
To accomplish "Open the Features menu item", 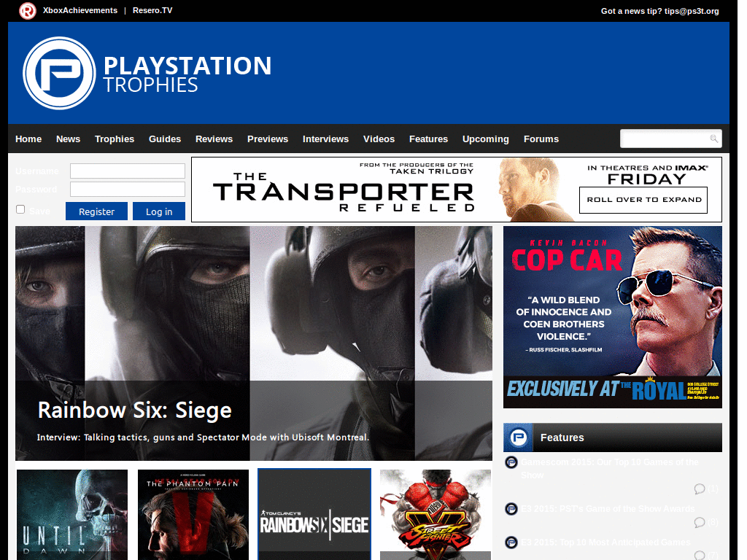I will point(428,139).
